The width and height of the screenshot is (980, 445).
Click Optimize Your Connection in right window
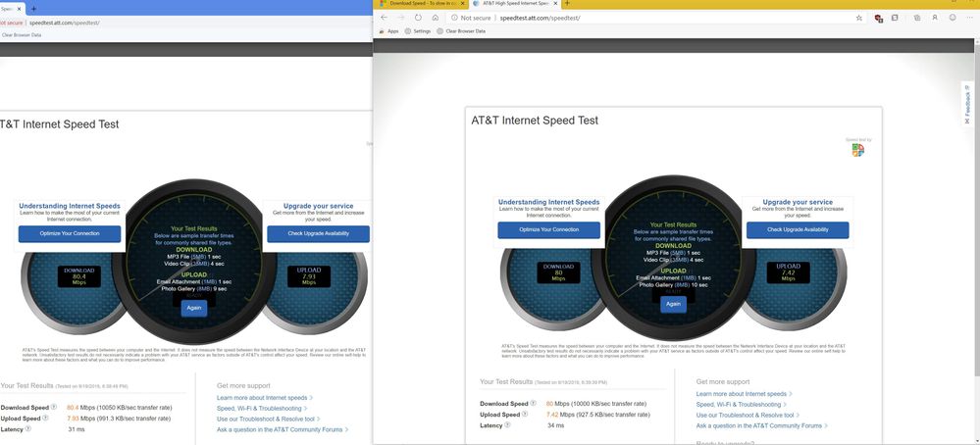point(548,229)
